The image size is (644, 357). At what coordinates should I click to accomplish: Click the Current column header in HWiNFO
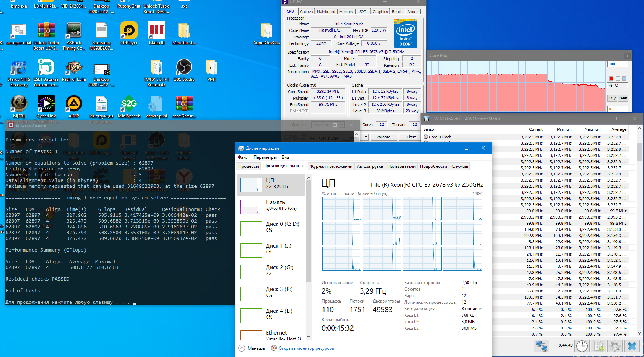[530, 129]
